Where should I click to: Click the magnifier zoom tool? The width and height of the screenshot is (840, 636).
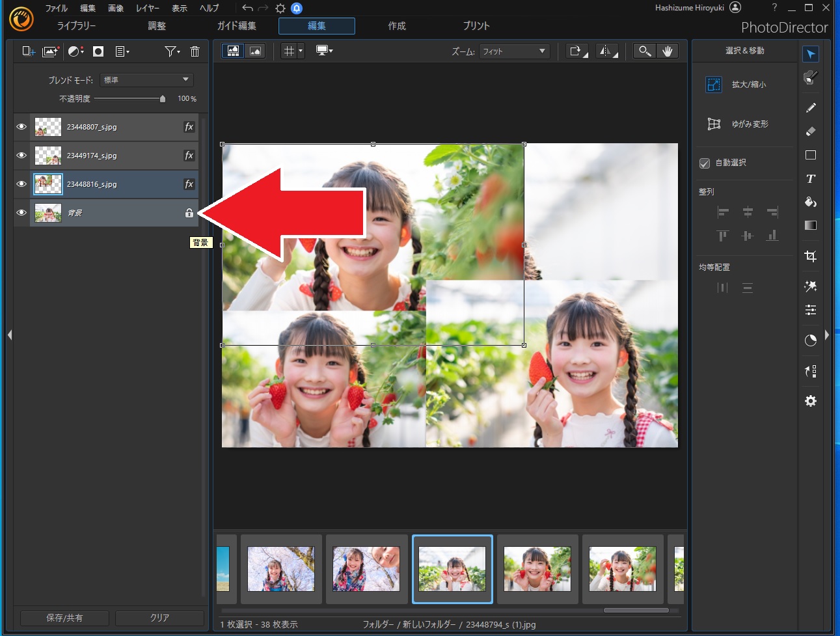[644, 51]
